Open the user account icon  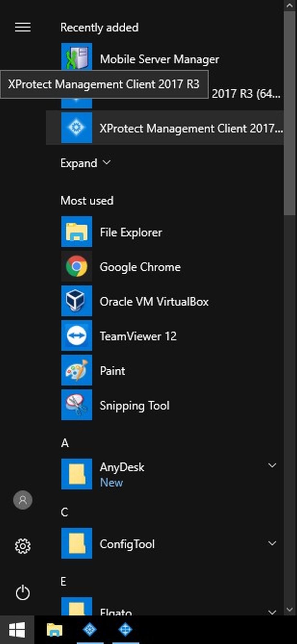point(23,500)
